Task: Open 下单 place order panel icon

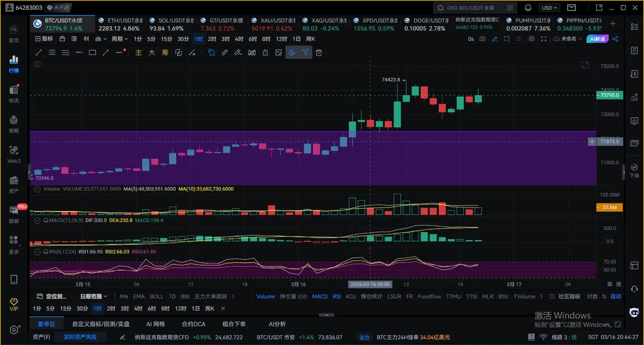Action: (x=634, y=171)
